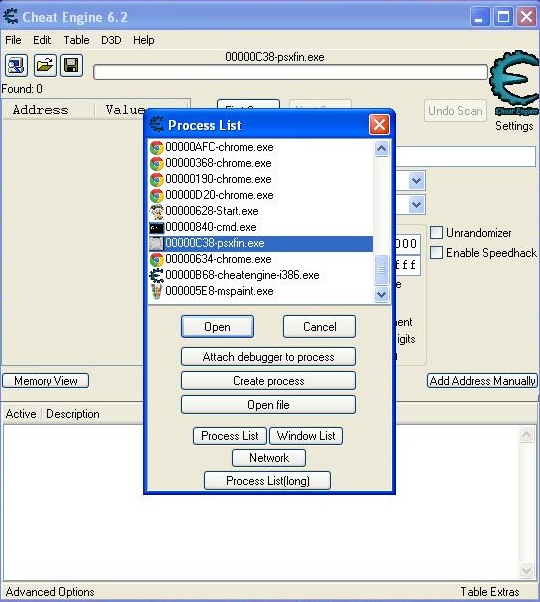Click the Chrome icon beside 00000D20-chrome.exe
This screenshot has height=602, width=540.
[156, 195]
